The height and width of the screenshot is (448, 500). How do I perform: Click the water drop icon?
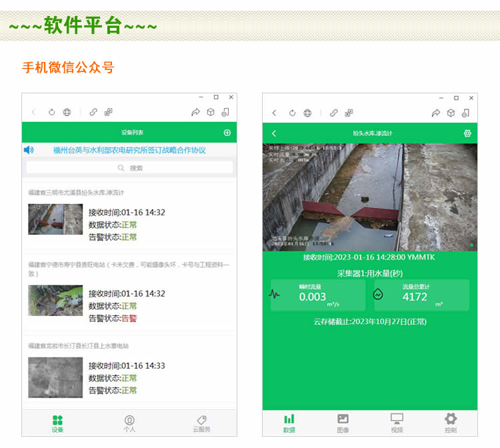378,294
